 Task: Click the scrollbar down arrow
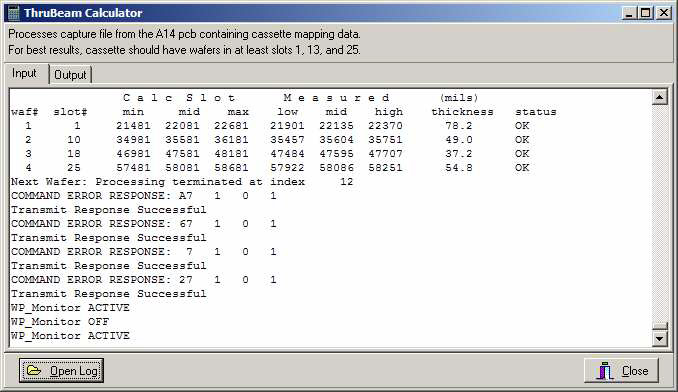click(659, 338)
